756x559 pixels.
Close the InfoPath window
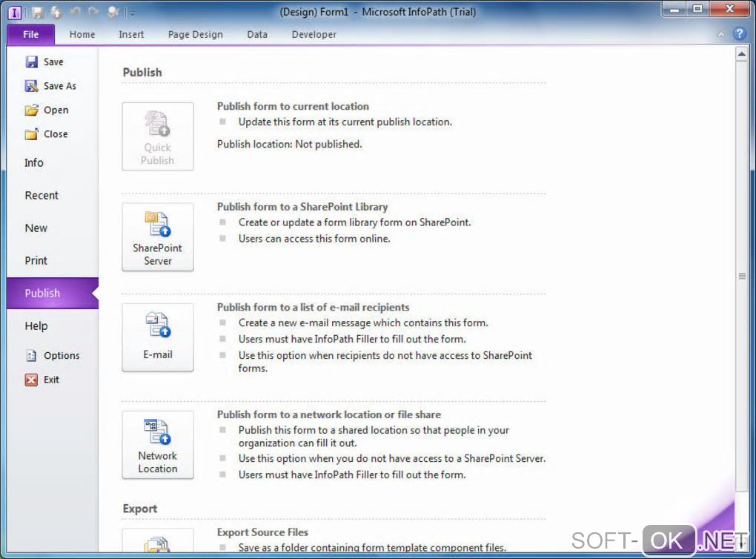[729, 9]
